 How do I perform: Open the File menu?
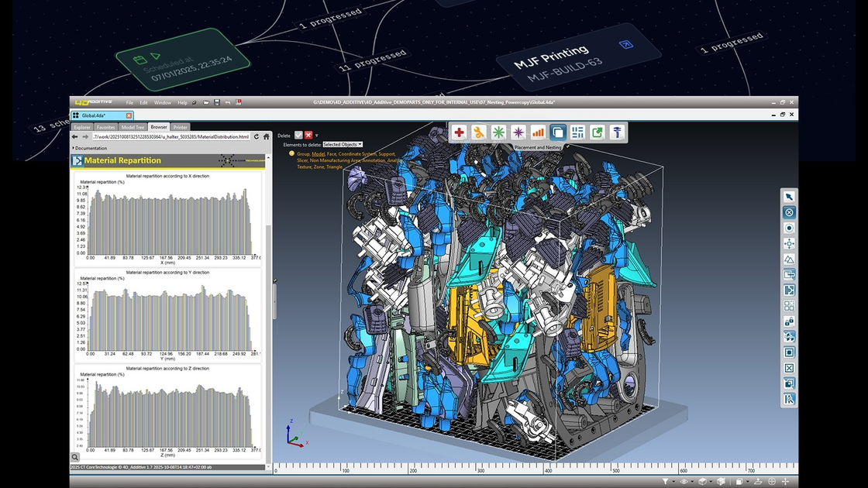(129, 102)
